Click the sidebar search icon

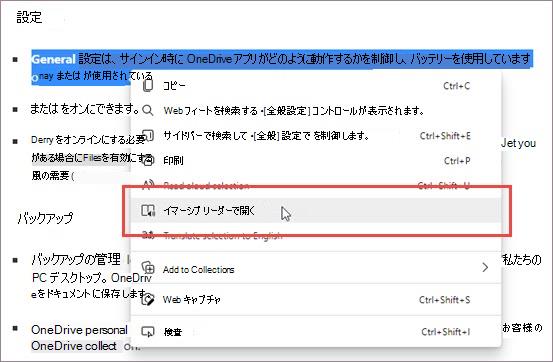click(x=148, y=136)
